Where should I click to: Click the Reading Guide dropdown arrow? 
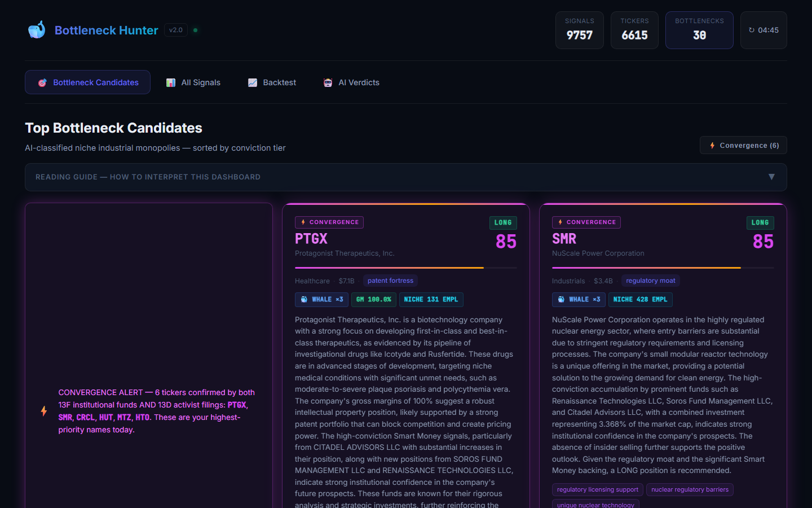click(771, 177)
